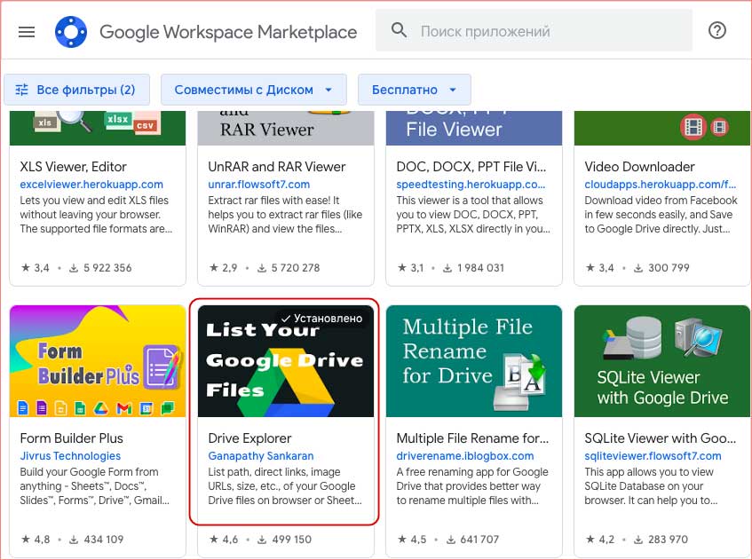Click the SQLite Viewer with Goo... title

click(660, 438)
